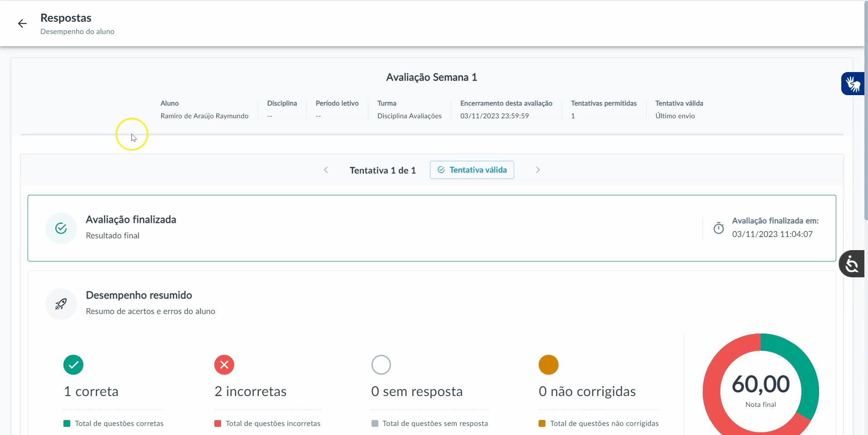Click Resumo de acertos e erros do aluno
Screen dimensions: 868x435
tap(150, 311)
